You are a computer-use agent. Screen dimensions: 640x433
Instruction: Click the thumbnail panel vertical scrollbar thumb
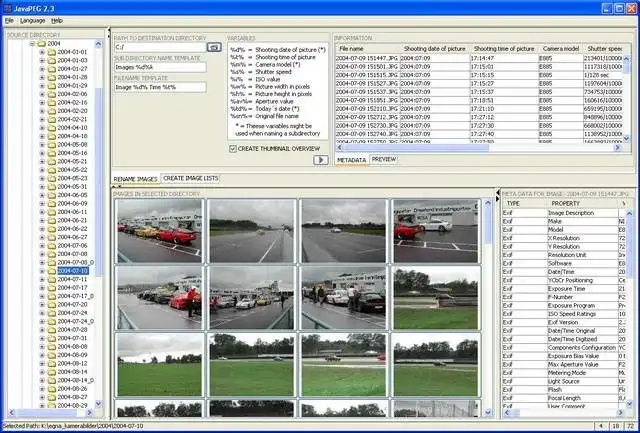point(488,224)
